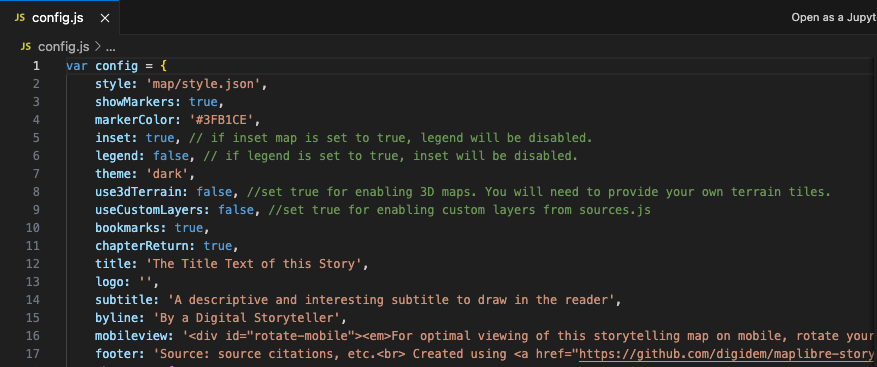877x367 pixels.
Task: Click the 'theme' property key
Action: [x=114, y=174]
